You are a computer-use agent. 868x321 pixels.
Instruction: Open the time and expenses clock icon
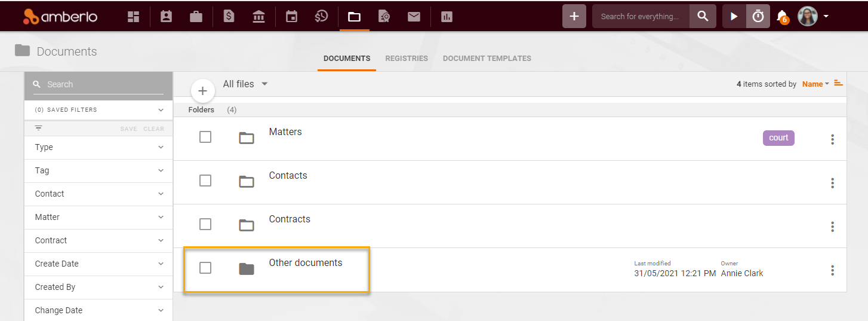pyautogui.click(x=321, y=17)
